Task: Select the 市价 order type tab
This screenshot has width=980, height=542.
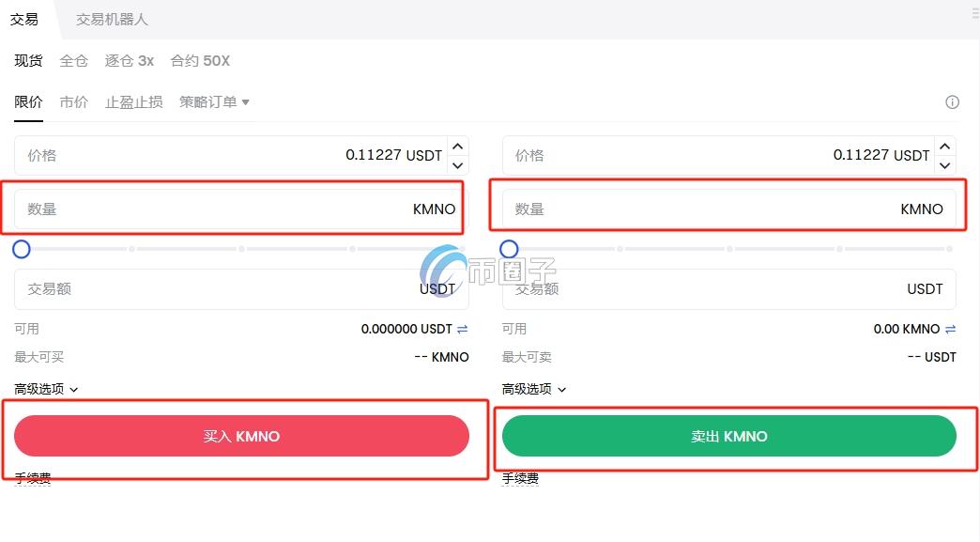Action: (74, 101)
